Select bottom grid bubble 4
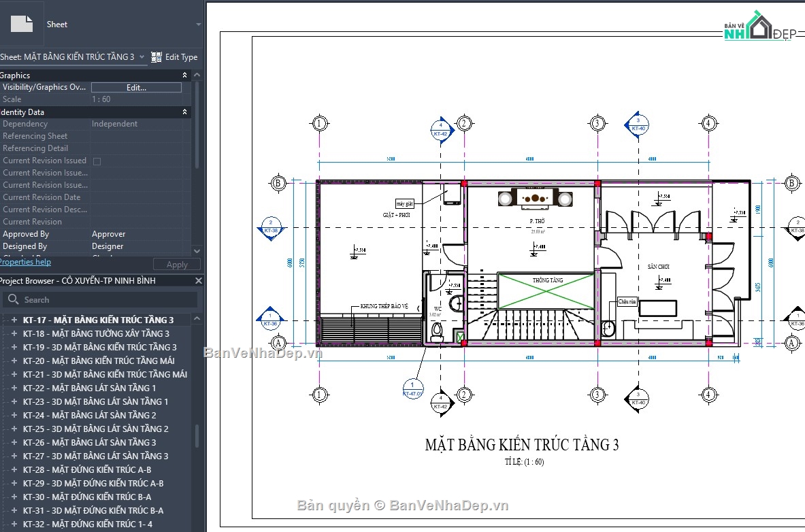Image resolution: width=805 pixels, height=532 pixels. (708, 395)
